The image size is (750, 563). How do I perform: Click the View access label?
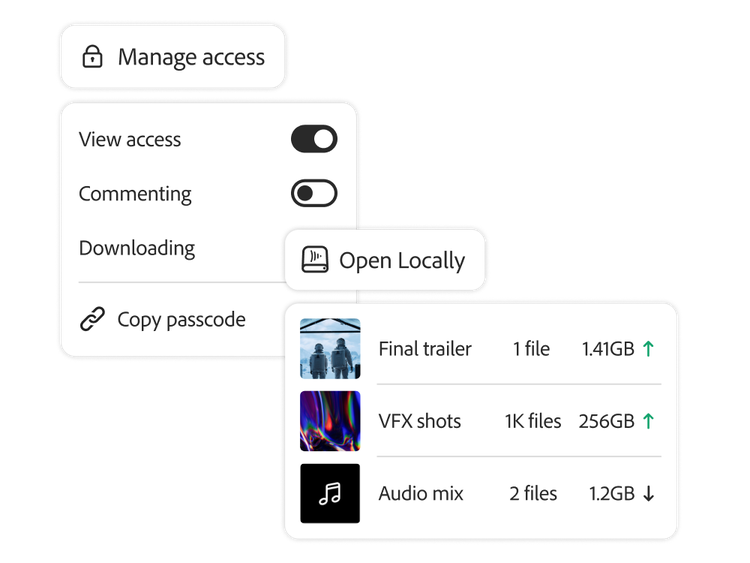pos(130,140)
